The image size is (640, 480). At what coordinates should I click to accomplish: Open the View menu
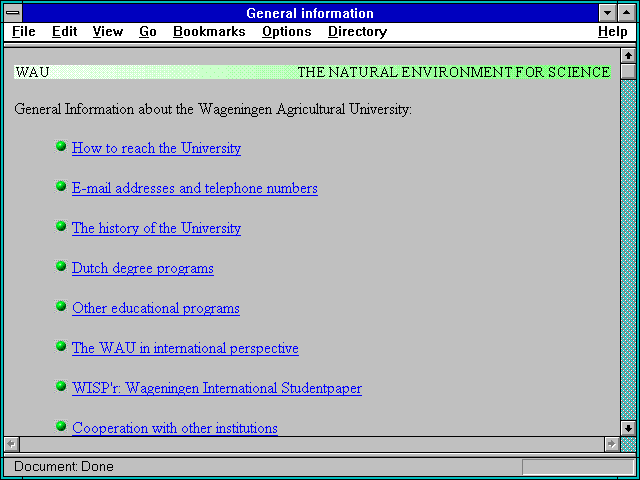[108, 32]
